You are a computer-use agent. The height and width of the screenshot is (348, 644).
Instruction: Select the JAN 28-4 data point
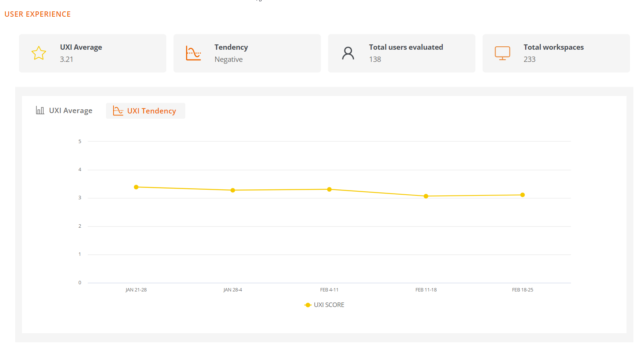(233, 190)
